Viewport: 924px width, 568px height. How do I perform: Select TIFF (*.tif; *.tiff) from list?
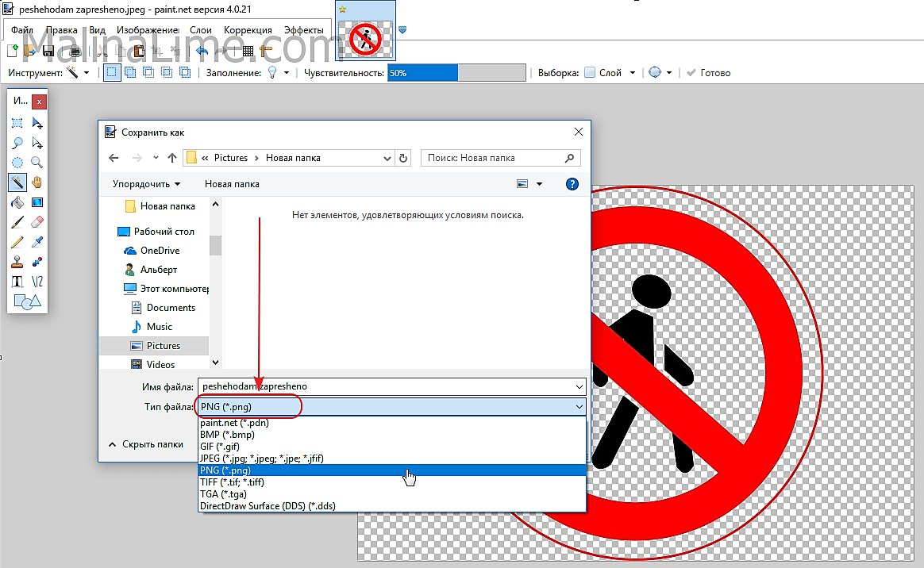point(233,482)
